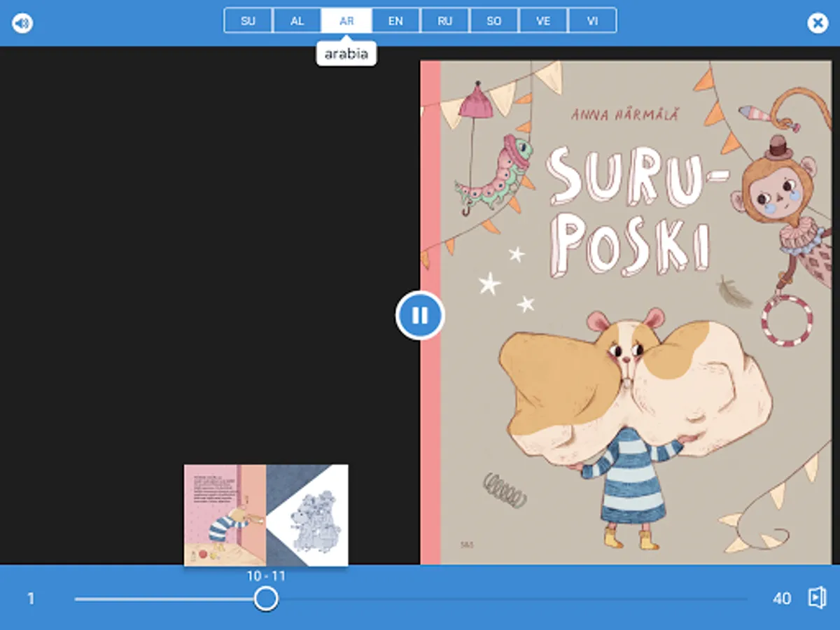Click the page slider handle
The image size is (840, 630).
[x=266, y=598]
